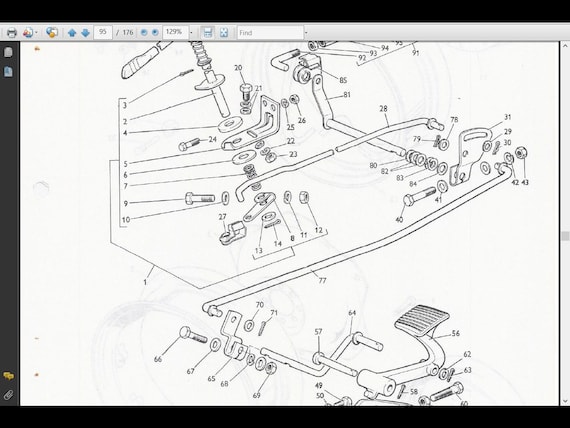Click the page number field showing 95
The width and height of the screenshot is (570, 428).
[103, 32]
